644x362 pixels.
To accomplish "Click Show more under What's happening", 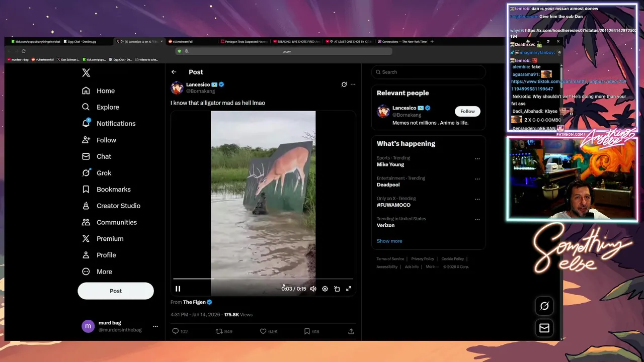I will [x=389, y=241].
